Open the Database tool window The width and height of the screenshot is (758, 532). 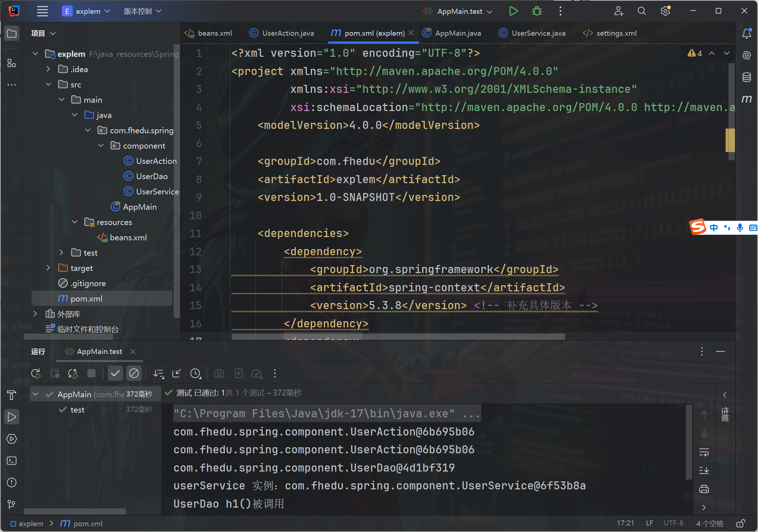[x=747, y=77]
